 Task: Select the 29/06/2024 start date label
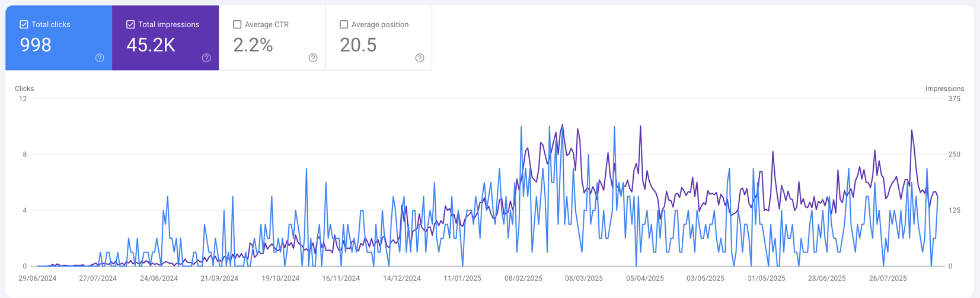[37, 278]
